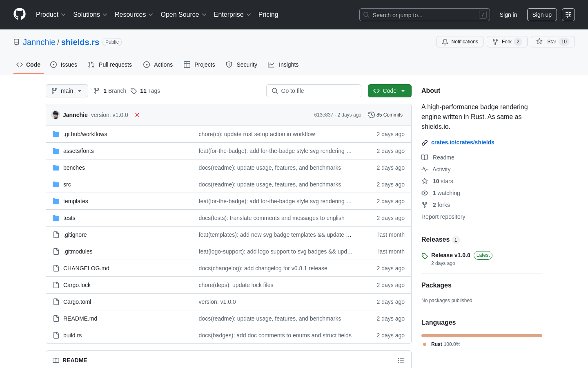Screen dimensions: 588x368
Task: Click the shields.rs repository name
Action: 80,42
